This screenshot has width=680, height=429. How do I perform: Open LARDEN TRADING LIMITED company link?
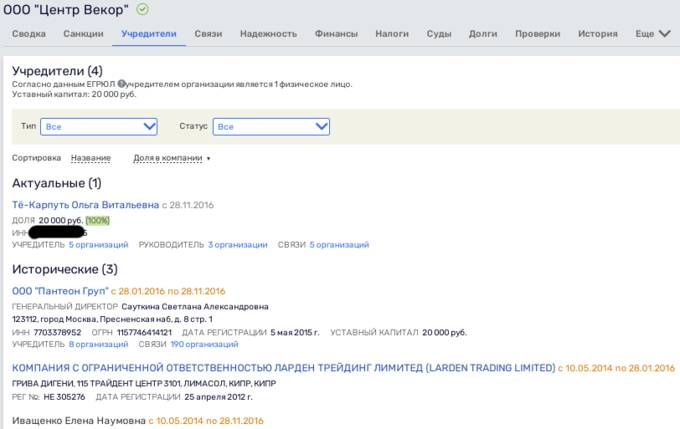[284, 368]
